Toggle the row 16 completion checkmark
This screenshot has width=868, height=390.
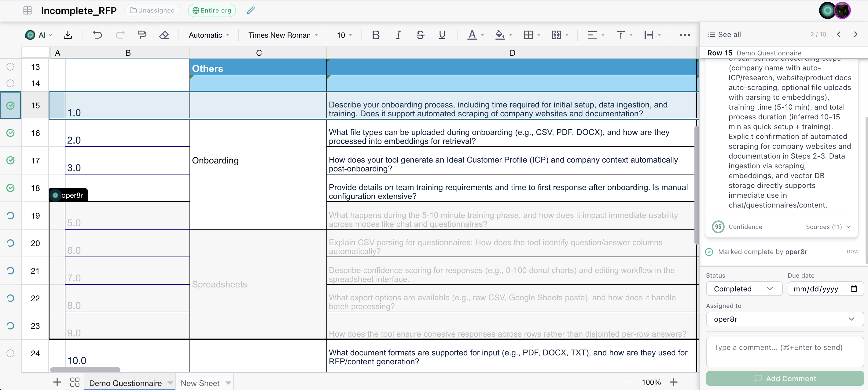tap(10, 133)
